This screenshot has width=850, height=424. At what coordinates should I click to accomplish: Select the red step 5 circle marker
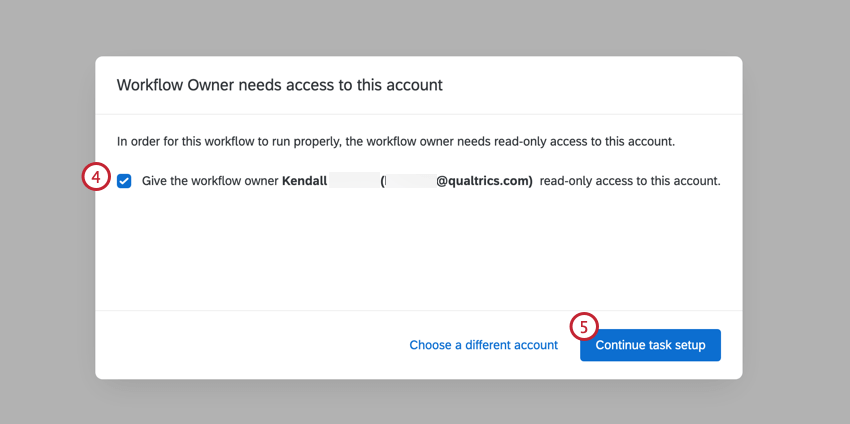point(584,327)
